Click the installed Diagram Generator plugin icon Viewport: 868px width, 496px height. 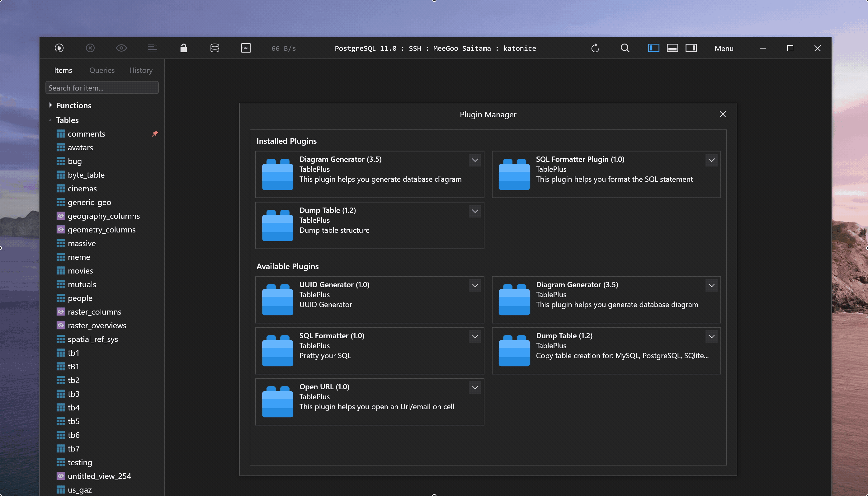click(277, 174)
